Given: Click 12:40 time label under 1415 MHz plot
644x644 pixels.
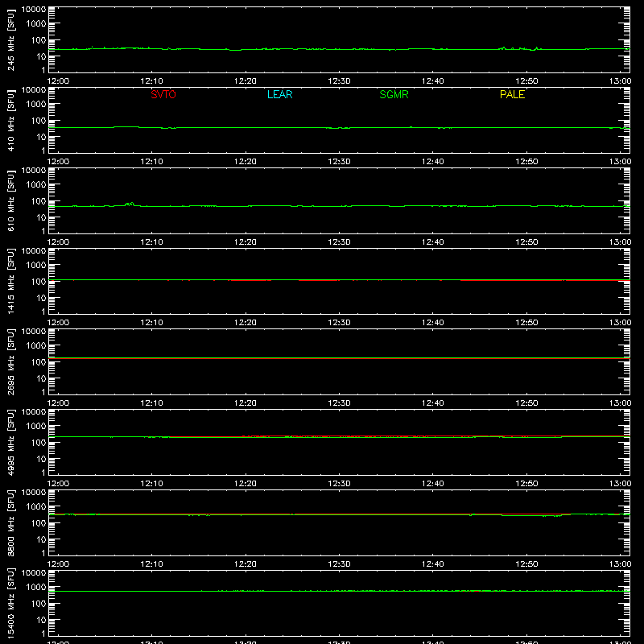Looking at the screenshot, I should pyautogui.click(x=433, y=323).
